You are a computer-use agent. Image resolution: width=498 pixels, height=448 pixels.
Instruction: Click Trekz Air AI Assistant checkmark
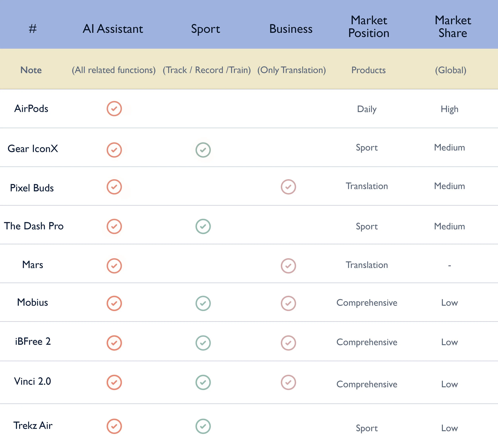click(x=114, y=426)
